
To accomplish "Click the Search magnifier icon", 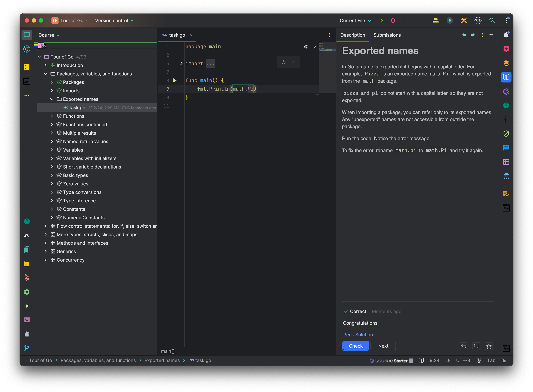I will [492, 21].
